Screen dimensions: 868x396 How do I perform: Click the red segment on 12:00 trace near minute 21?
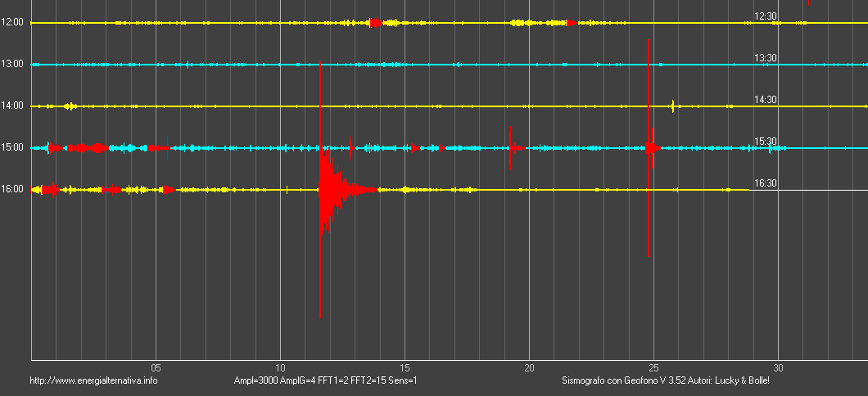pos(572,23)
